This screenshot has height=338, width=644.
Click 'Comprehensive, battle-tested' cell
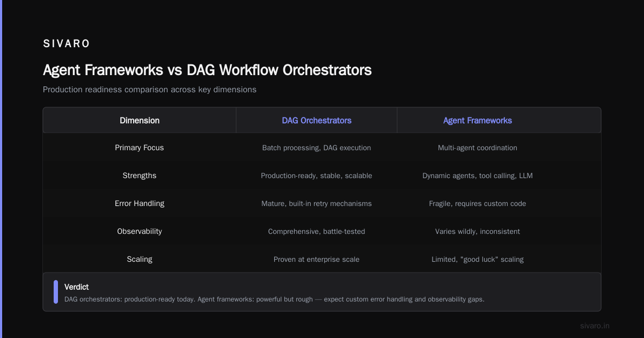[317, 231]
